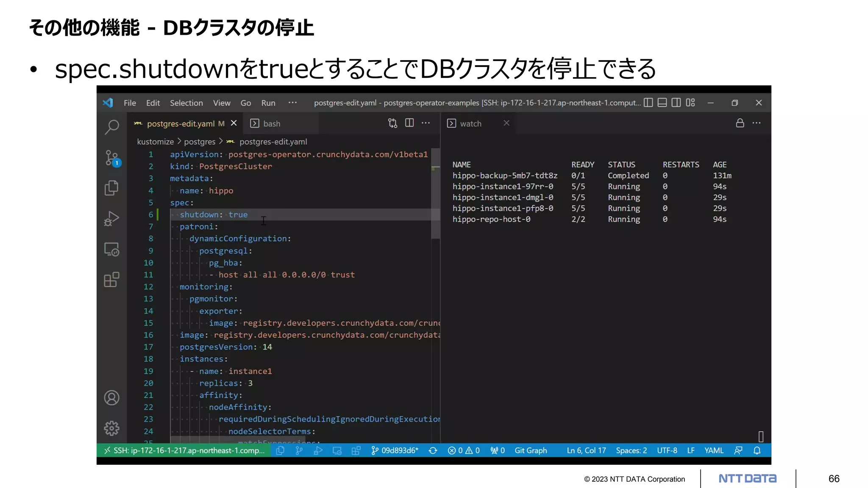Open notifications bell icon
Screen dimensions: 868x488
pyautogui.click(x=757, y=451)
